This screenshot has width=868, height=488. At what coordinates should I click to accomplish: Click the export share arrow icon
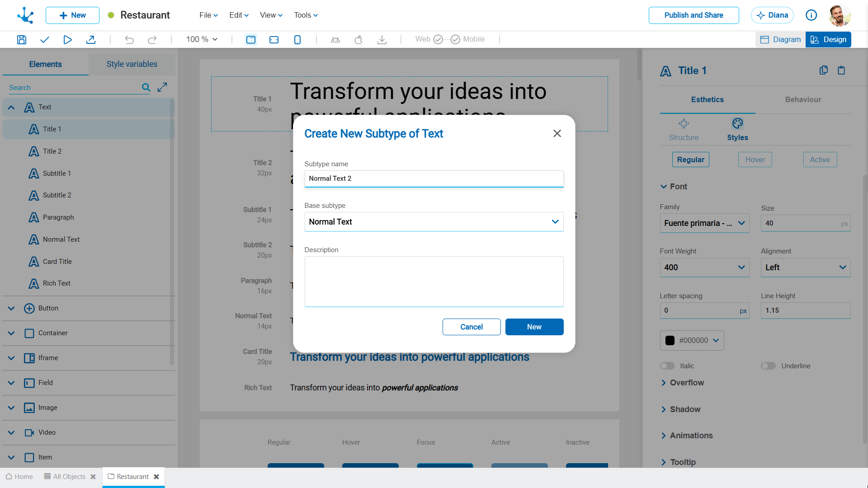(91, 40)
